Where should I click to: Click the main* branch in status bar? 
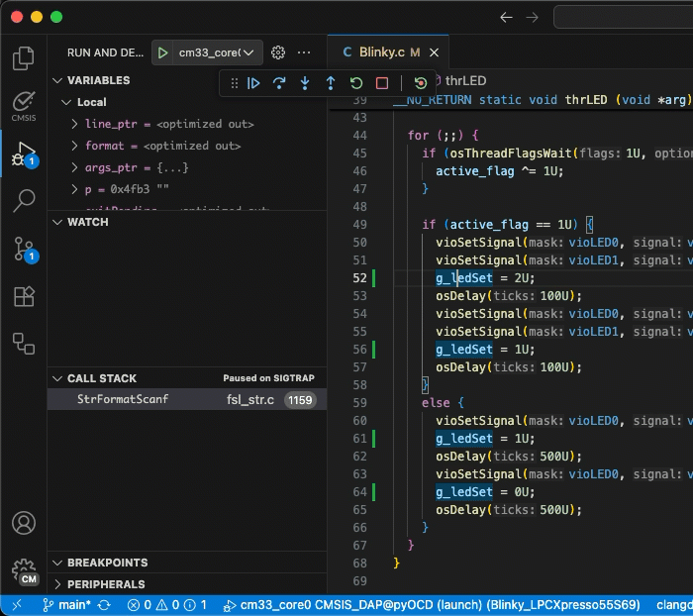[66, 604]
